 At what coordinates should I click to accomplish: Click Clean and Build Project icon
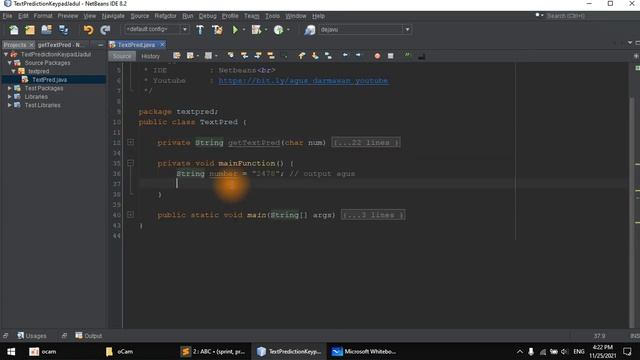click(x=217, y=30)
